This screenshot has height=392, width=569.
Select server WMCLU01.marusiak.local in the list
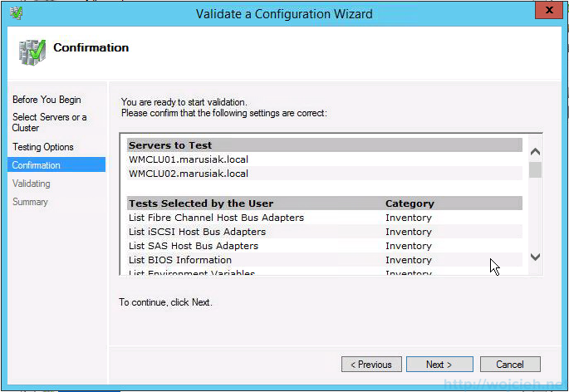(325, 159)
